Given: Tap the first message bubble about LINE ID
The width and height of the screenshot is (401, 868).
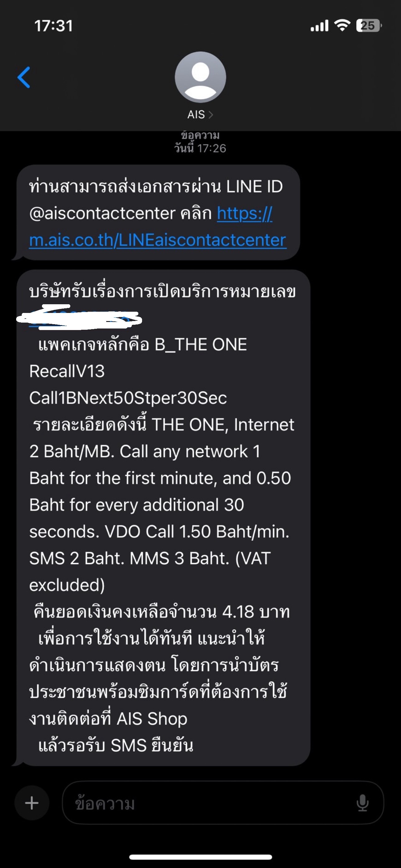Looking at the screenshot, I should pyautogui.click(x=158, y=212).
